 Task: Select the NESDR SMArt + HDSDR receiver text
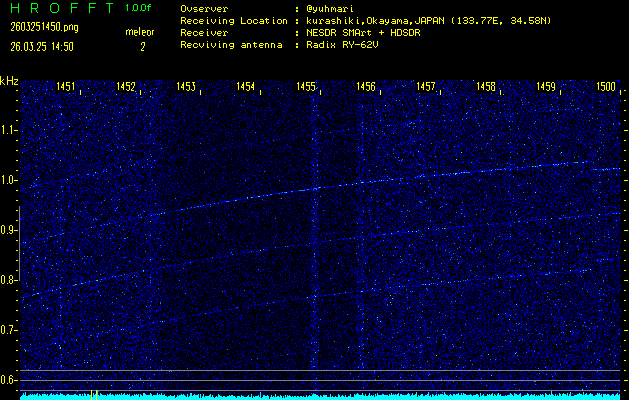(372, 32)
